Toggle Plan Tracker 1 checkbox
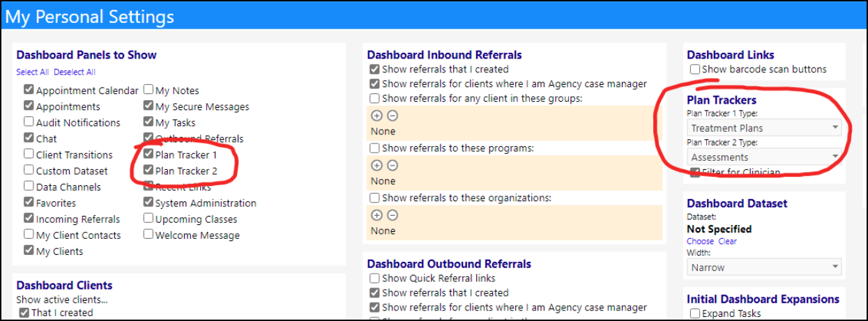Image resolution: width=868 pixels, height=321 pixels. pos(149,155)
